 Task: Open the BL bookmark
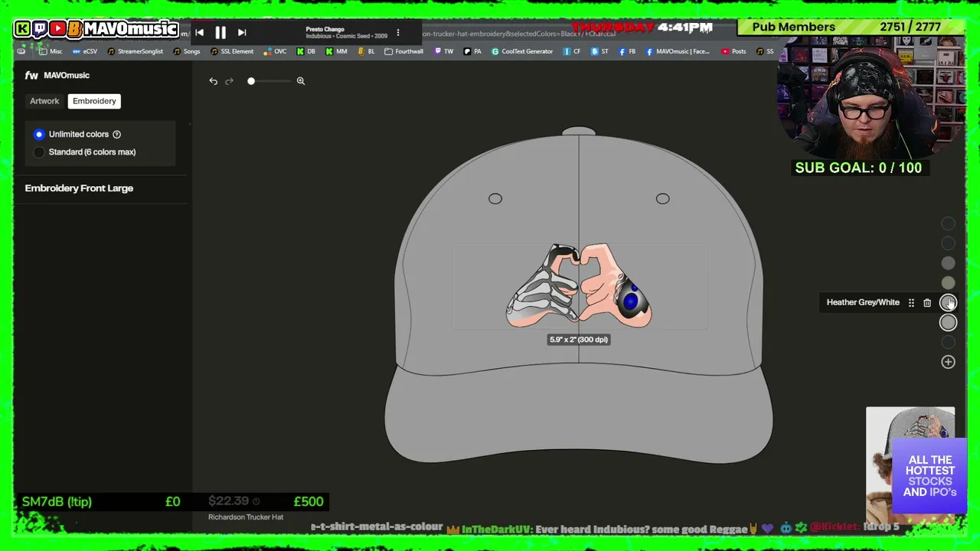[366, 51]
